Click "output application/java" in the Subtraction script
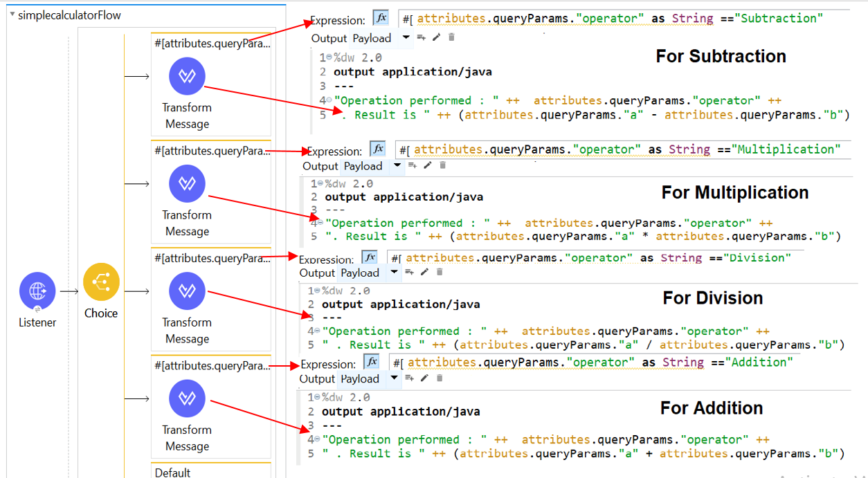 pos(413,72)
